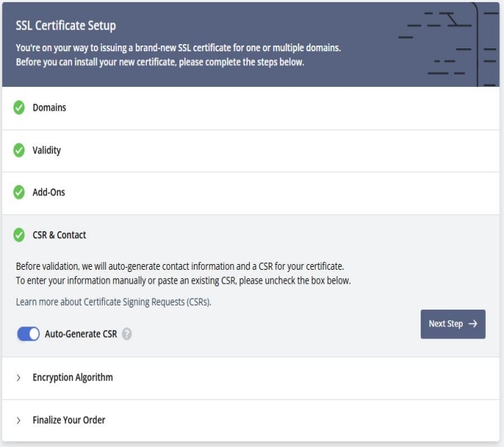504x447 pixels.
Task: Open the Add-Ons step section
Action: 251,193
